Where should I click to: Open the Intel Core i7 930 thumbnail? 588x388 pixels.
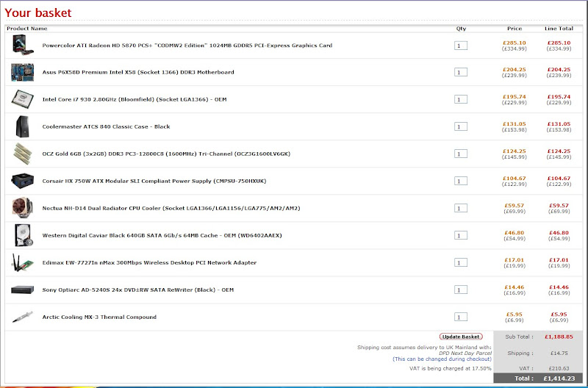coord(22,99)
